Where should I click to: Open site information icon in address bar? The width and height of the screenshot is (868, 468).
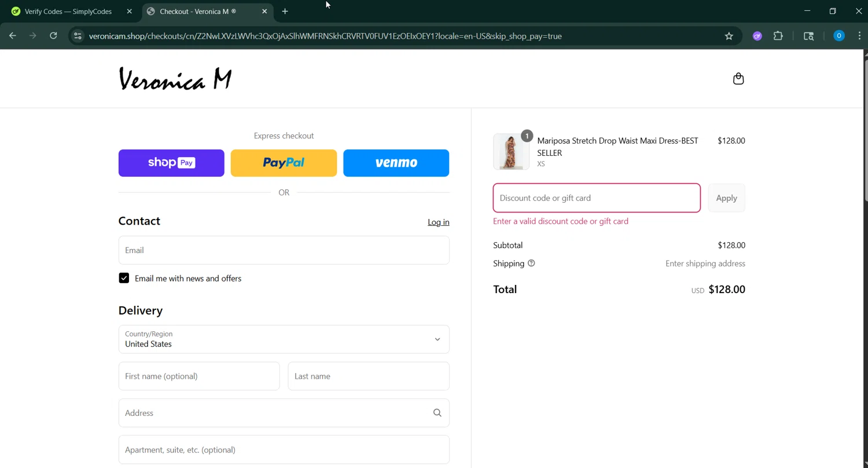pos(78,36)
